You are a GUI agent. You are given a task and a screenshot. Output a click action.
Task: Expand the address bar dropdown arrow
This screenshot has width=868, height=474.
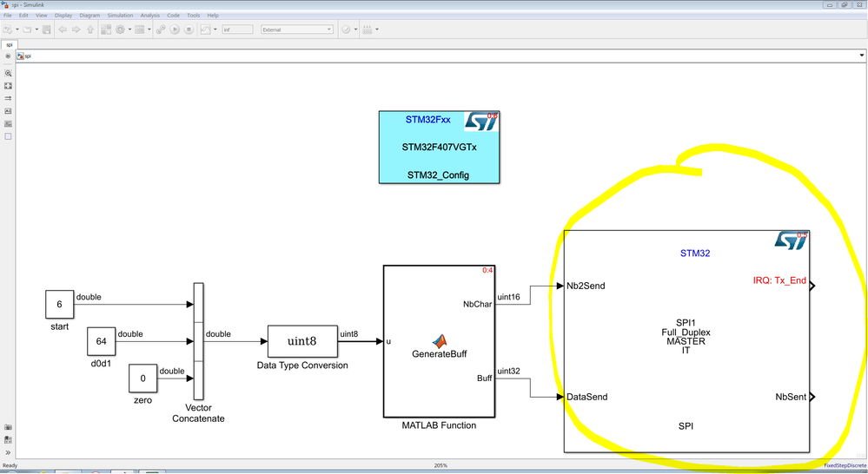pos(861,56)
